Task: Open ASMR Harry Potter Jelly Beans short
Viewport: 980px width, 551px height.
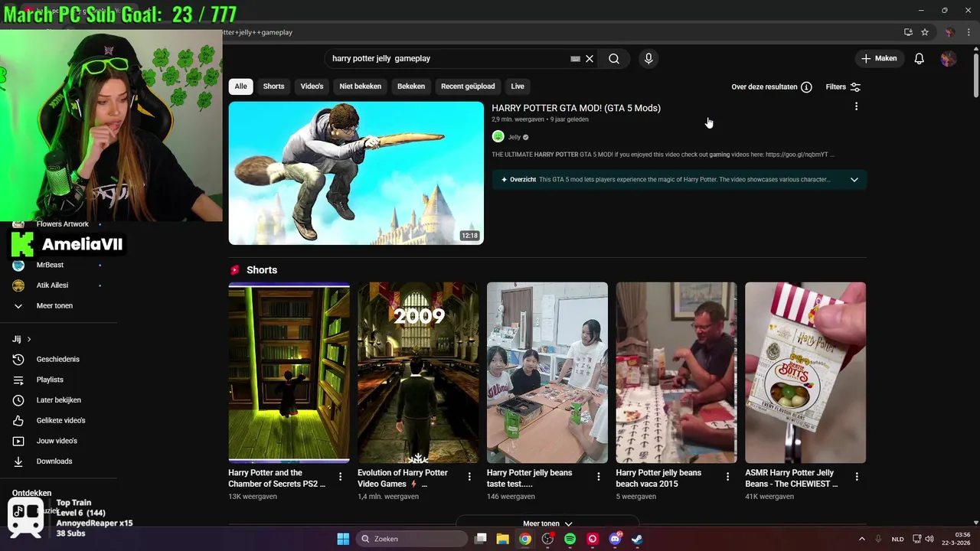Action: [805, 373]
